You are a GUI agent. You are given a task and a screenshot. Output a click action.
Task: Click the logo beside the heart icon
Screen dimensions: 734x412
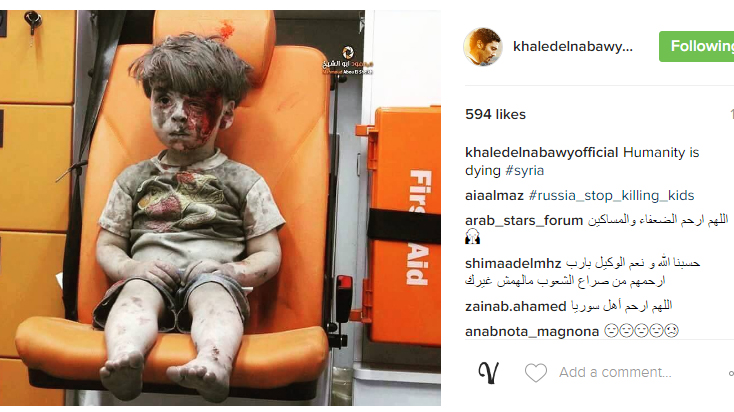[x=488, y=373]
